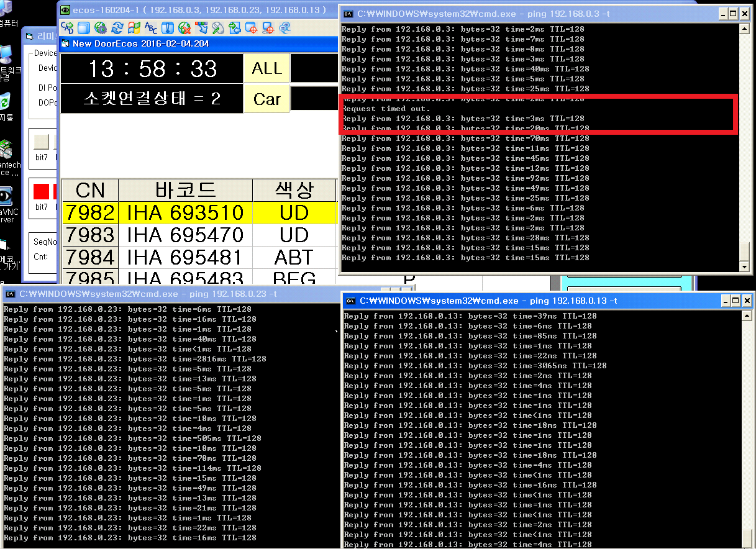Screen dimensions: 756x549
Task: Click the ALL button
Action: pos(266,68)
